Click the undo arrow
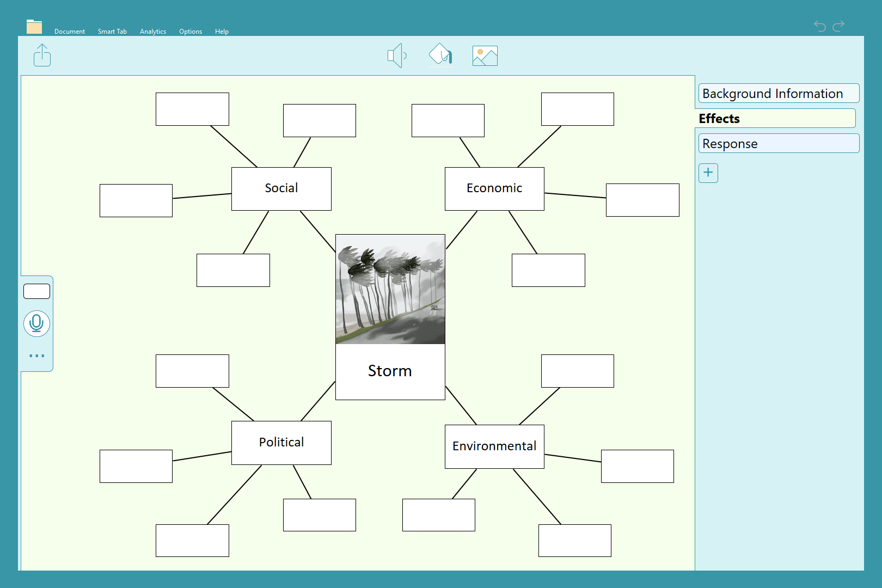882x588 pixels. coord(819,26)
